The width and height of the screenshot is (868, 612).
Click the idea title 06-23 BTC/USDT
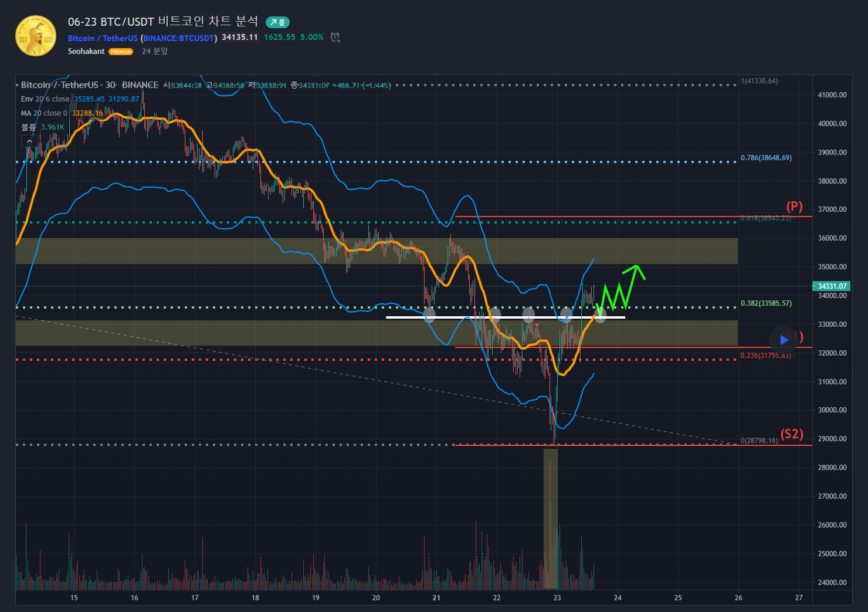coord(162,22)
